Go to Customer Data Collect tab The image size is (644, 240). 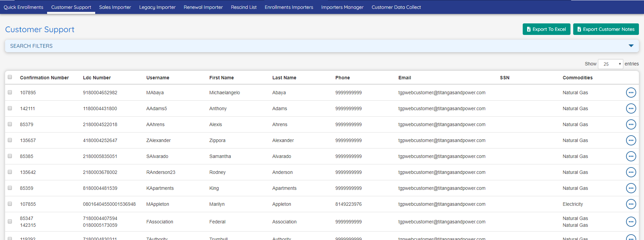396,7
